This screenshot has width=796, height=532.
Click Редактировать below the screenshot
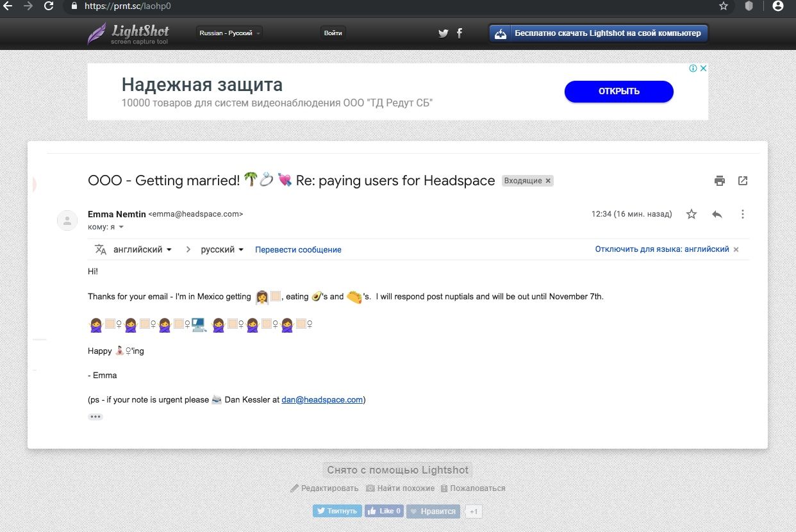tap(324, 488)
